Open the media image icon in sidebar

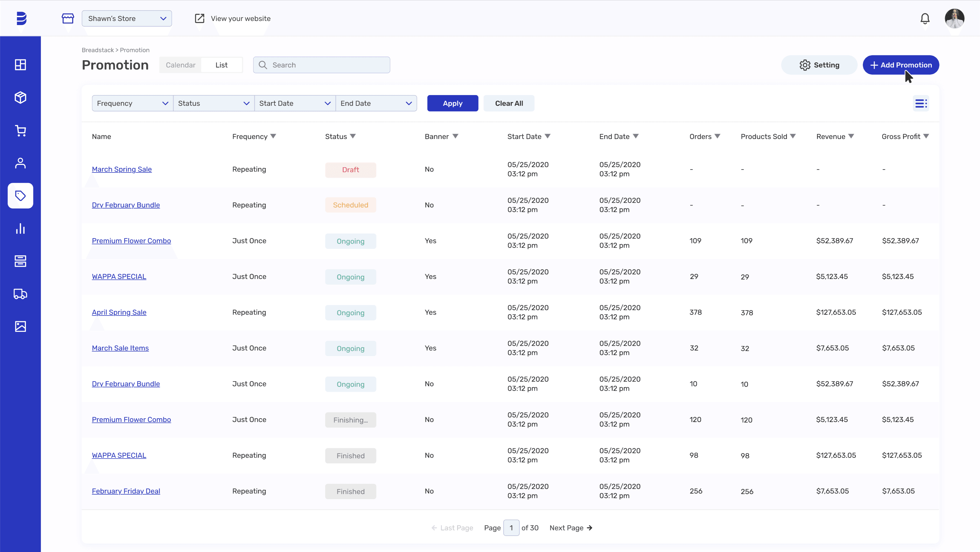point(20,326)
